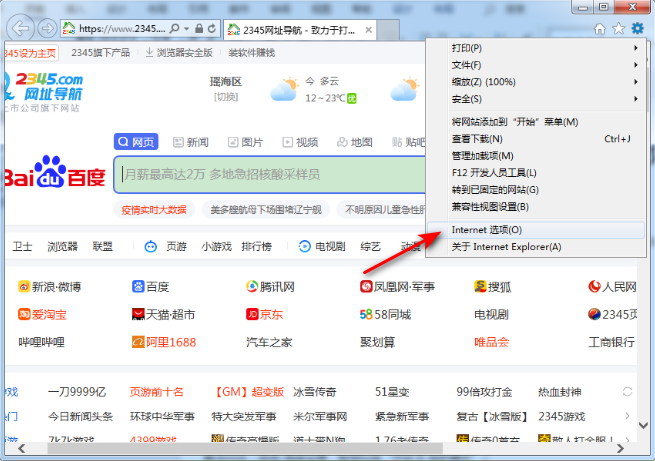Click the [切换] city switch link
This screenshot has height=461, width=655.
[226, 97]
